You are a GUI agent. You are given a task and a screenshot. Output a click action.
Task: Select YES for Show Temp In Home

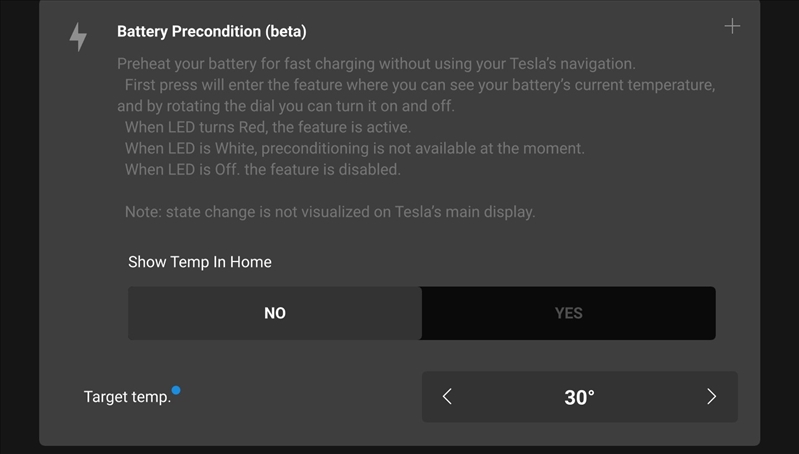pos(568,313)
